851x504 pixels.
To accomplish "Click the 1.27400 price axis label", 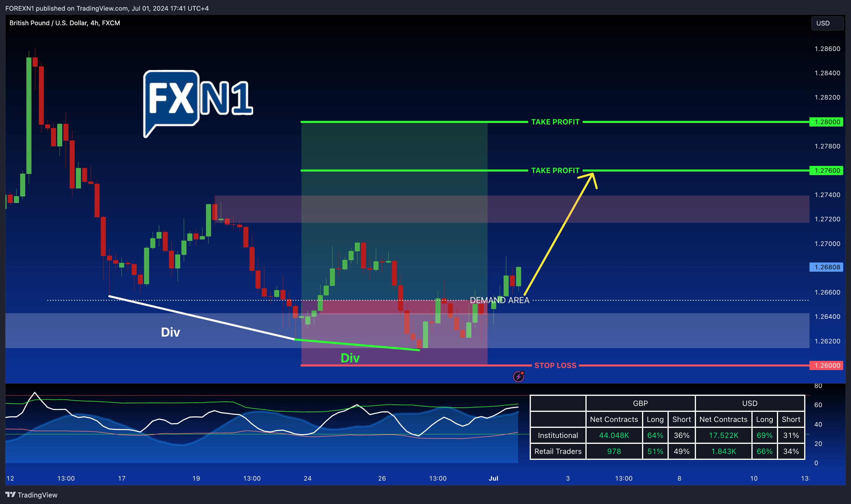I will 827,195.
